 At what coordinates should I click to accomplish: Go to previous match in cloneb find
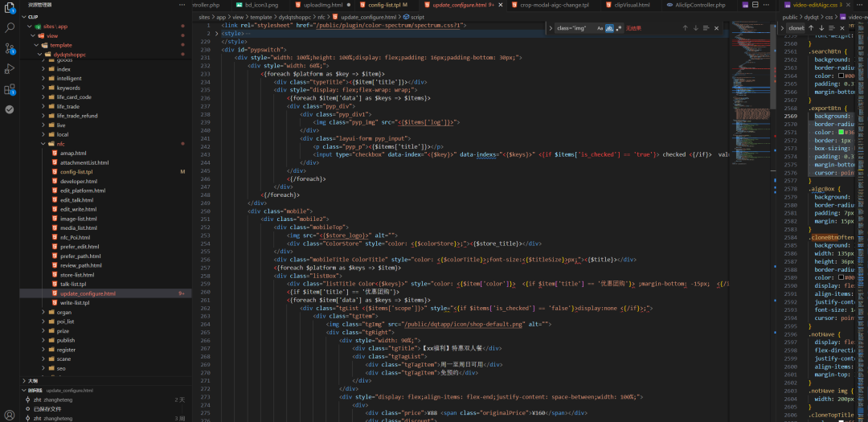811,27
